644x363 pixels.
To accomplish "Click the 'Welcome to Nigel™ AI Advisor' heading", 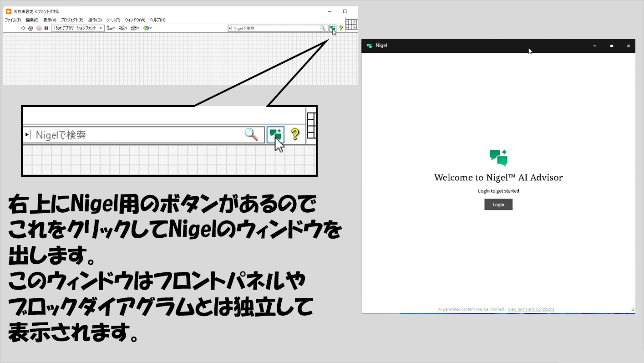I will 498,178.
